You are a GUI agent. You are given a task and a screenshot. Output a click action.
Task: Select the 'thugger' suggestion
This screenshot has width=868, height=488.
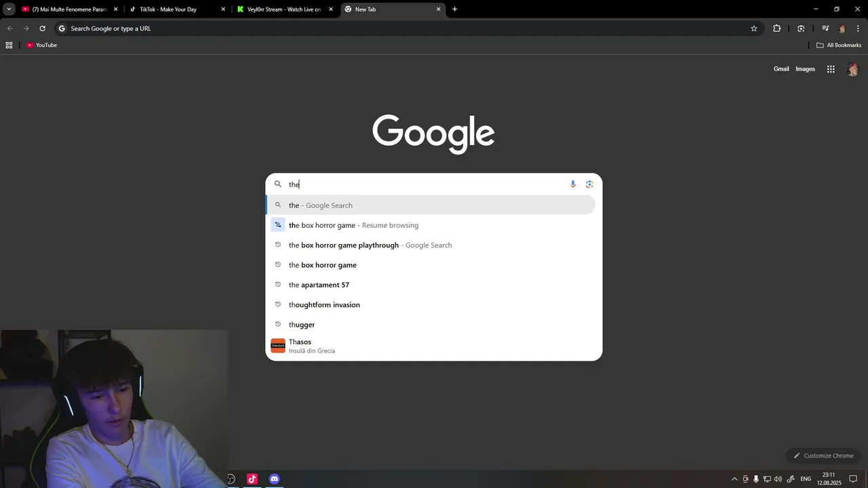point(431,325)
